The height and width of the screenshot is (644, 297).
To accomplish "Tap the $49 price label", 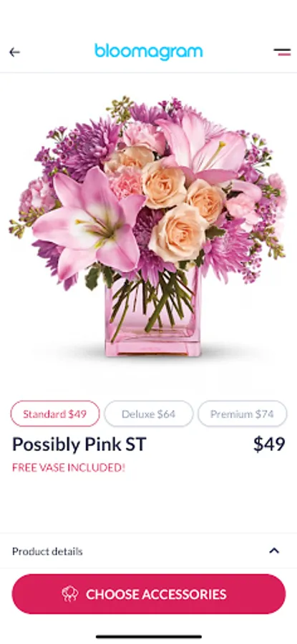I will point(269,444).
